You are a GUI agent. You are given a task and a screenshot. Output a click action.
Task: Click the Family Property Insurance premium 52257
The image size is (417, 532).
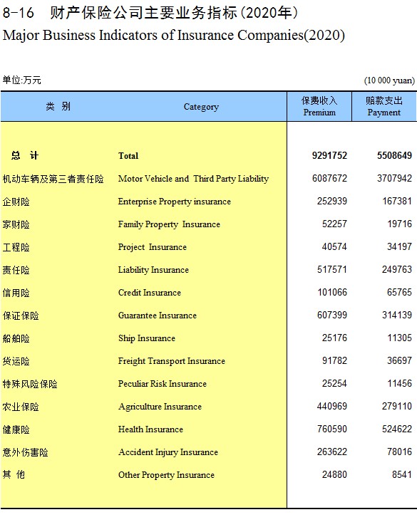[x=334, y=224]
